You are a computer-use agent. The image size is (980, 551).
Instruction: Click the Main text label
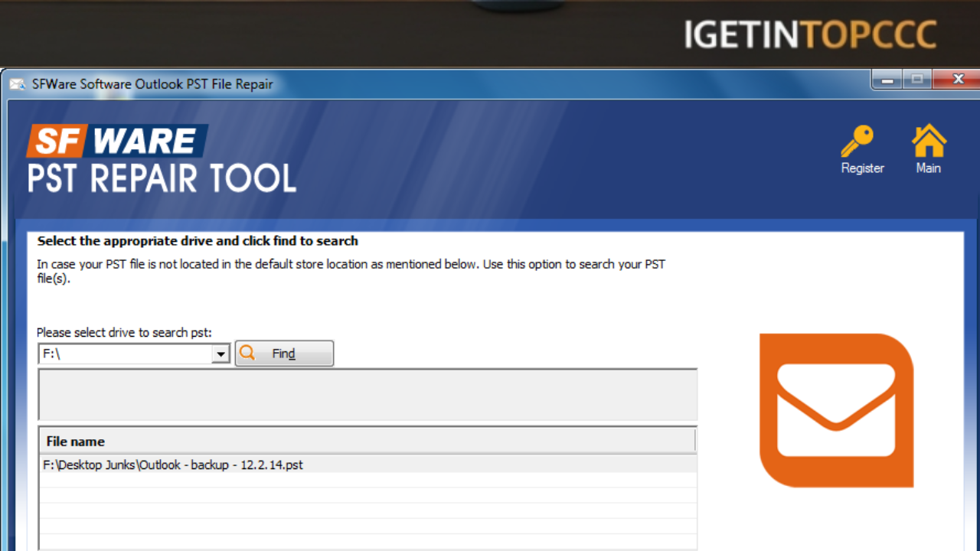tap(929, 168)
